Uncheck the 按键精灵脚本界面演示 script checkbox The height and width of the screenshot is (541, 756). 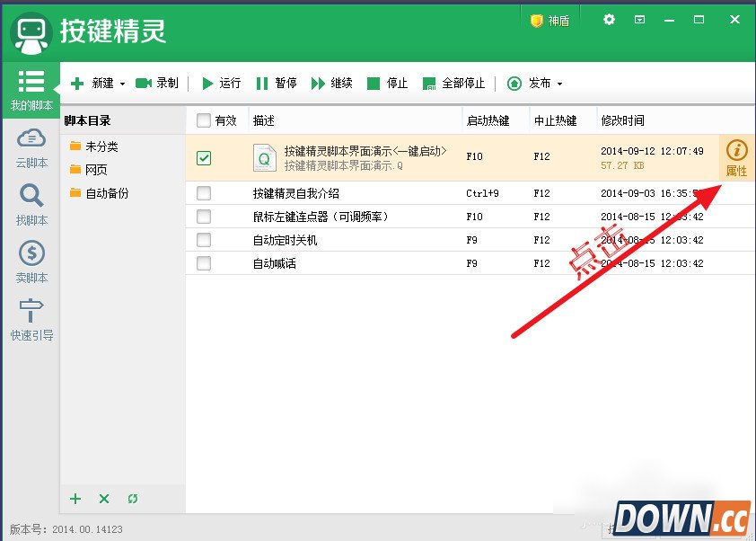(x=204, y=158)
